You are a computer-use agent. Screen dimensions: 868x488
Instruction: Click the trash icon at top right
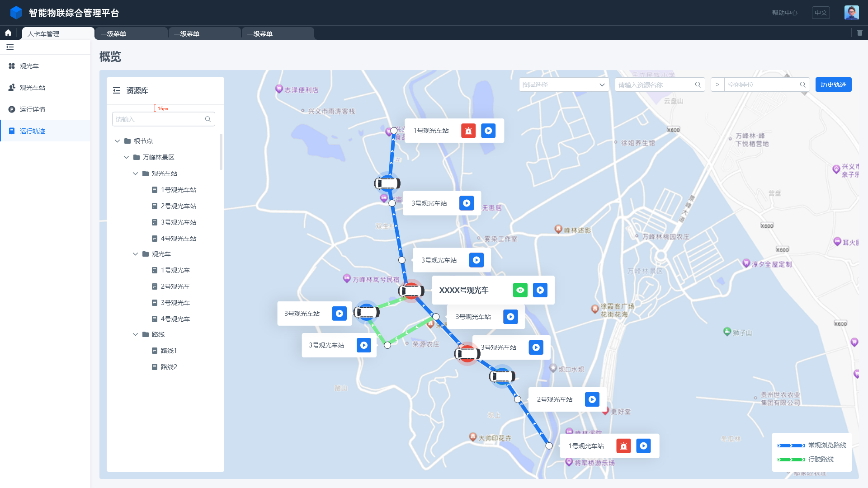859,33
